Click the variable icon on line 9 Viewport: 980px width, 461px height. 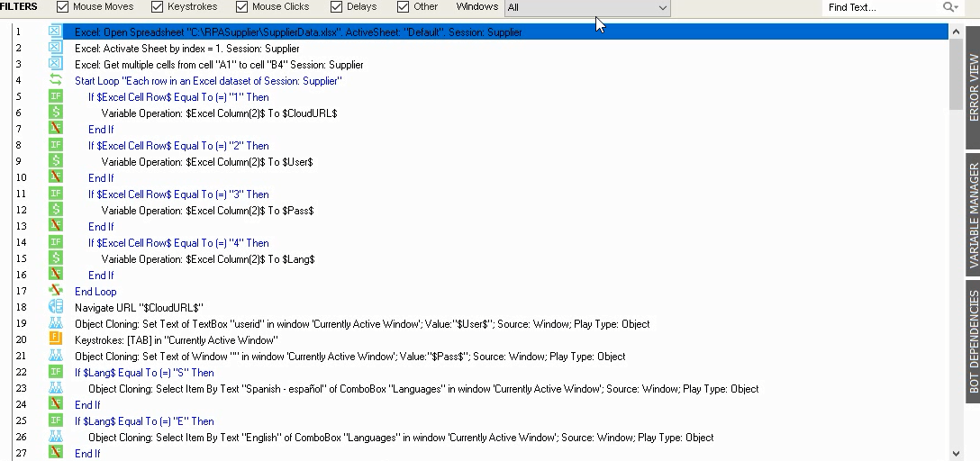click(55, 161)
